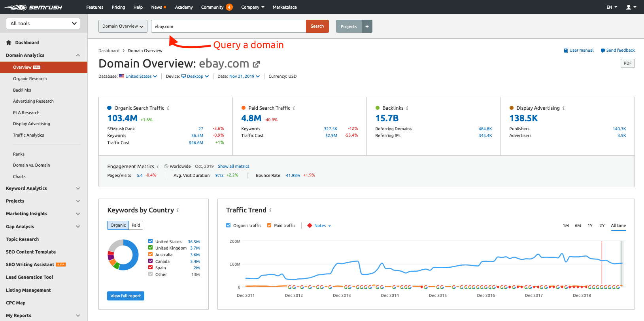The height and width of the screenshot is (321, 644).
Task: Open the Company menu dropdown
Action: tap(253, 7)
